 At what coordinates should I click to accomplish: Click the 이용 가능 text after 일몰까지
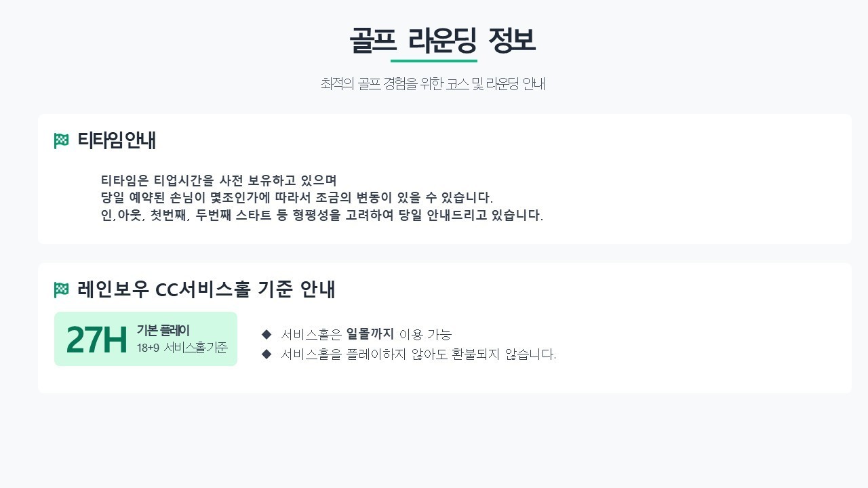[425, 334]
